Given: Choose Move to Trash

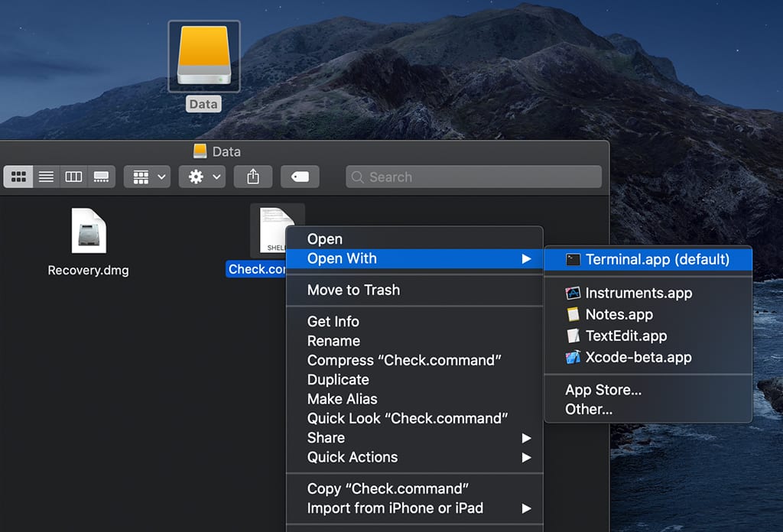Looking at the screenshot, I should point(414,290).
